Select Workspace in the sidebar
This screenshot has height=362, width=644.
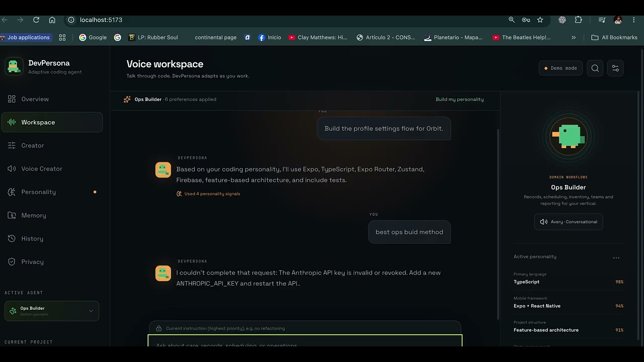point(52,122)
